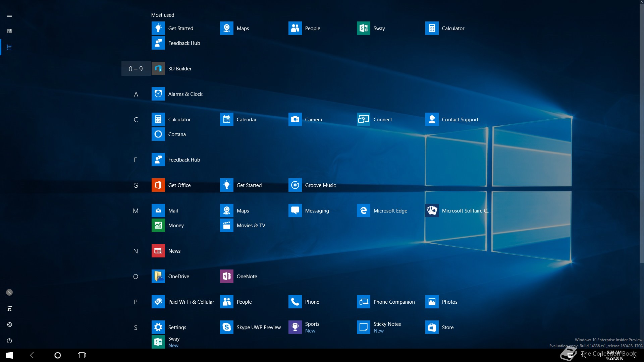Open the Connect app icon

point(363,119)
